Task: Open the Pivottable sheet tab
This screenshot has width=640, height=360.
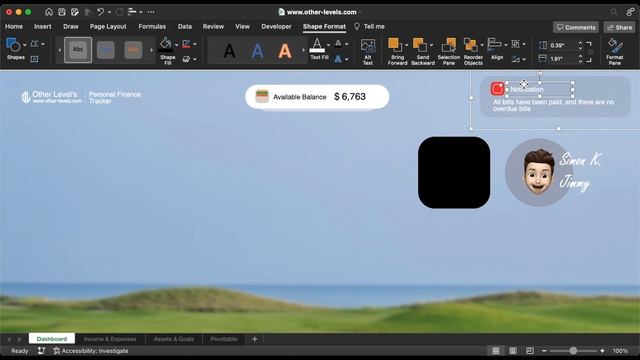Action: tap(224, 339)
